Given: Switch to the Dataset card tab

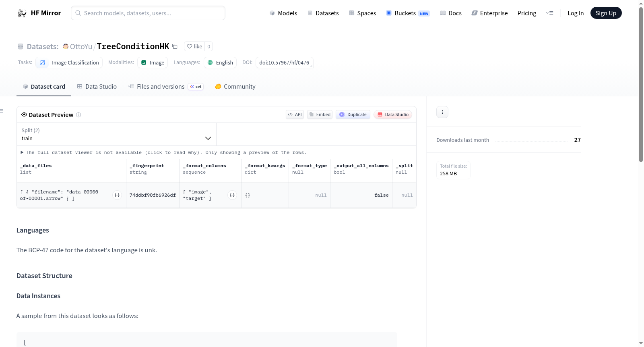Looking at the screenshot, I should point(44,87).
